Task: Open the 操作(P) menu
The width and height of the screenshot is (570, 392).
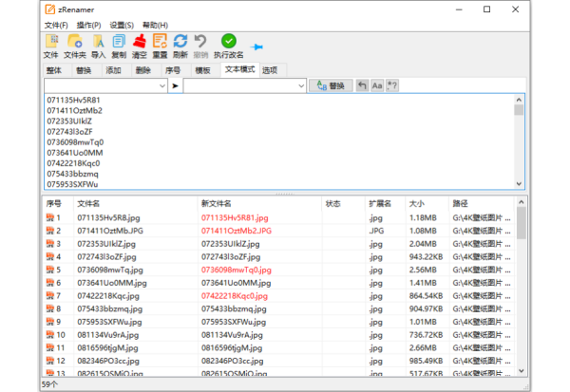Action: 89,25
